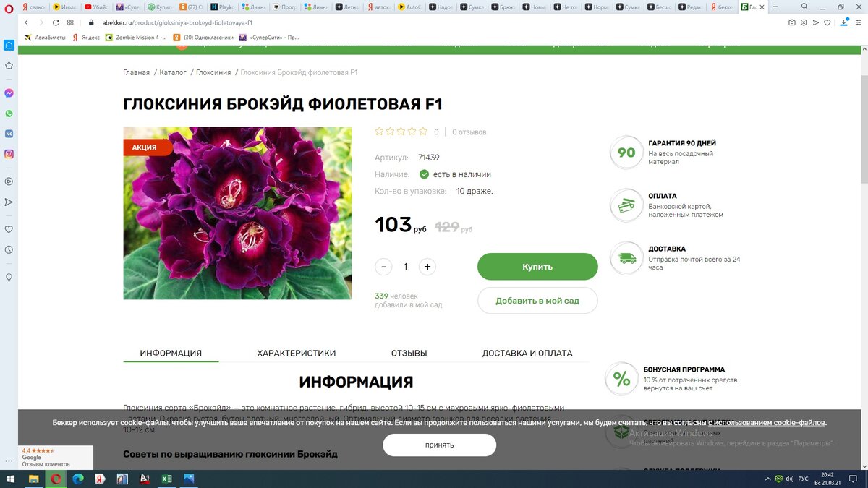
Task: Open Microsoft Edge from the taskbar
Action: click(78, 479)
